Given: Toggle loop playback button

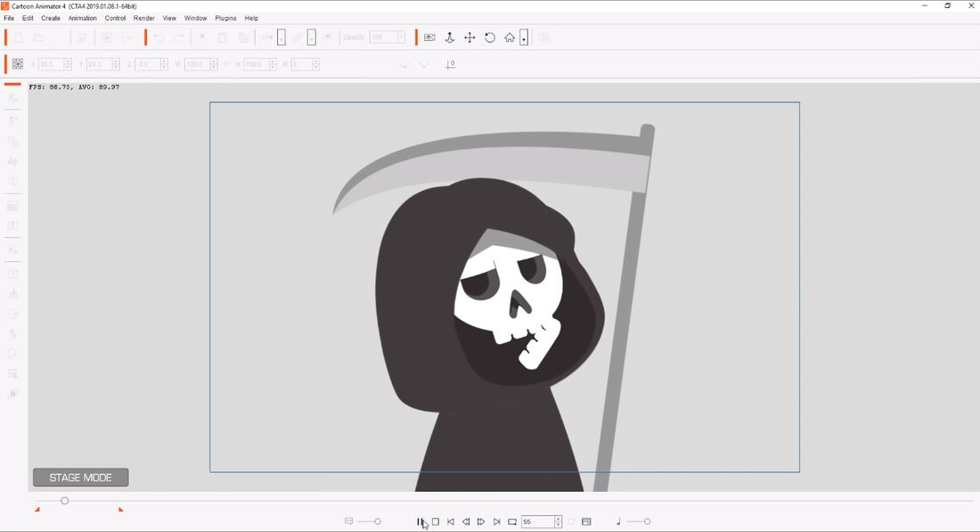Looking at the screenshot, I should pyautogui.click(x=512, y=521).
